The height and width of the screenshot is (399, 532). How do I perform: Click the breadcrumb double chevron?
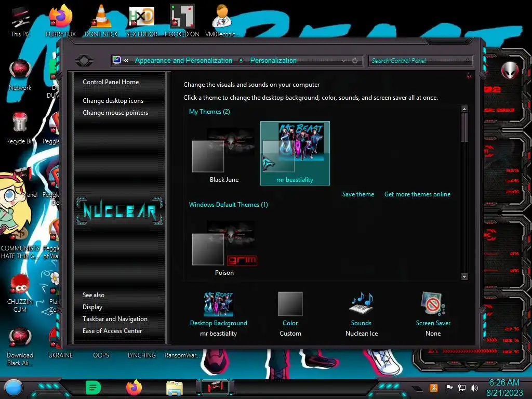(126, 60)
